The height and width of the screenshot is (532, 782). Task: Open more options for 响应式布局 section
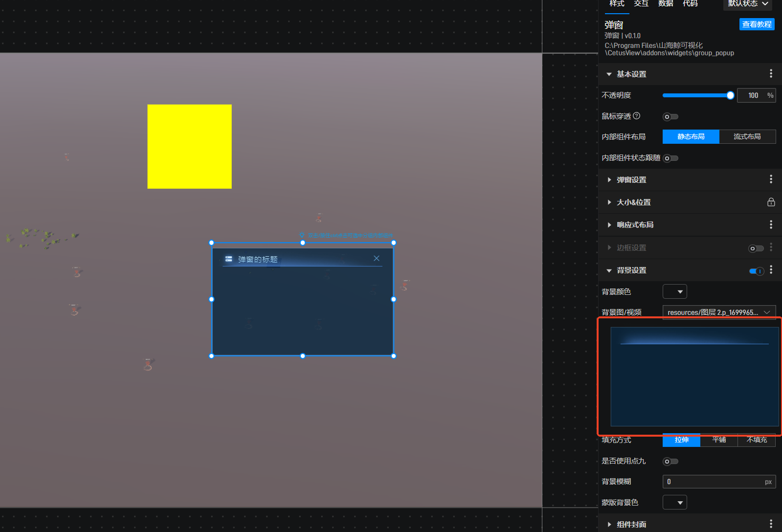[771, 224]
